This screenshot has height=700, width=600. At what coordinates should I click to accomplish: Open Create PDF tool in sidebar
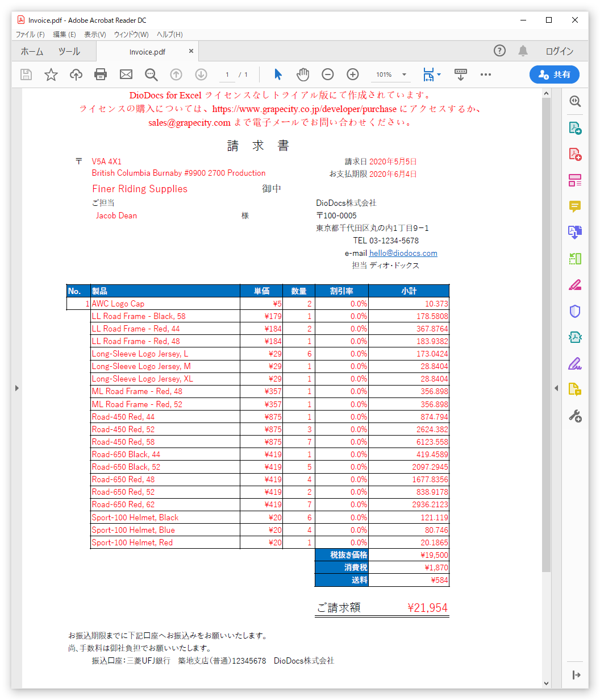[x=575, y=154]
